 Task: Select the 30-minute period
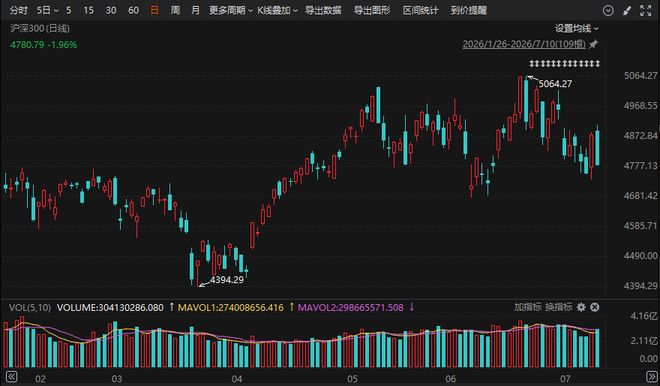click(x=111, y=11)
